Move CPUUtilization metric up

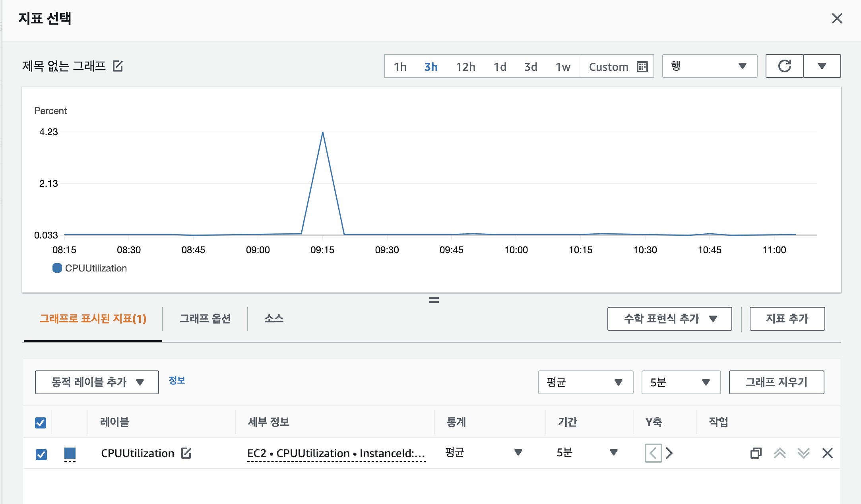click(x=780, y=453)
